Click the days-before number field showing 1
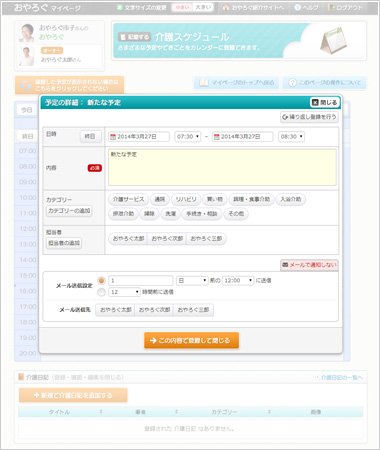The height and width of the screenshot is (450, 380). click(141, 281)
